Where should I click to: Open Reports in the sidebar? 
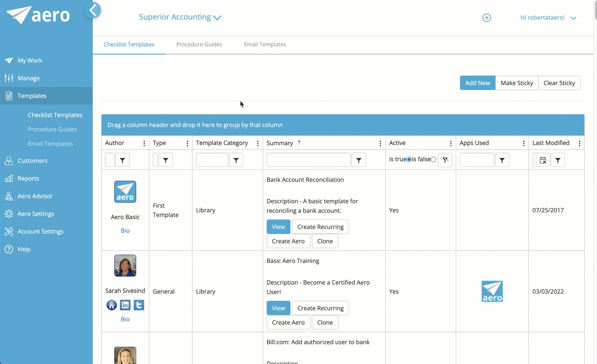pyautogui.click(x=46, y=178)
